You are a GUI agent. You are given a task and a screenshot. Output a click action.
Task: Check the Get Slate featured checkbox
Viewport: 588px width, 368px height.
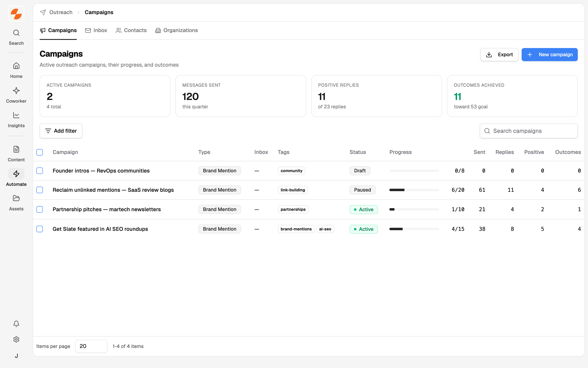click(40, 229)
